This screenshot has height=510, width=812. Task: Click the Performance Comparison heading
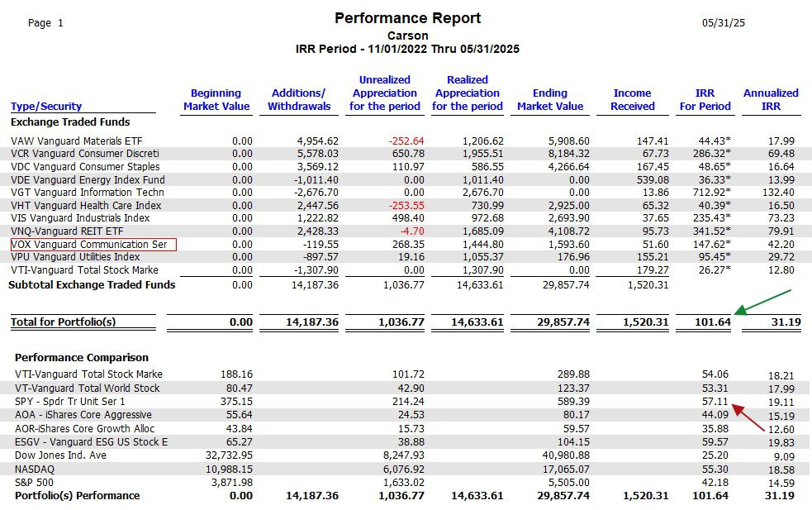(82, 358)
